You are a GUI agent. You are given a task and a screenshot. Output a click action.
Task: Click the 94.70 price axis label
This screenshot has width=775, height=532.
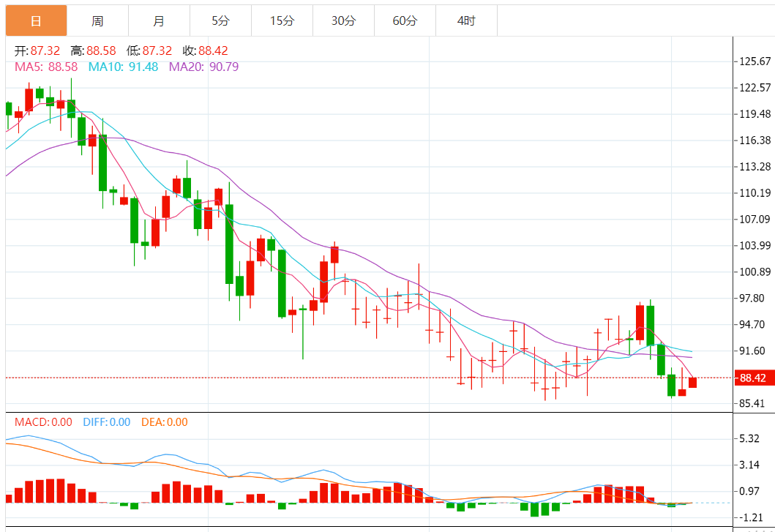point(752,324)
